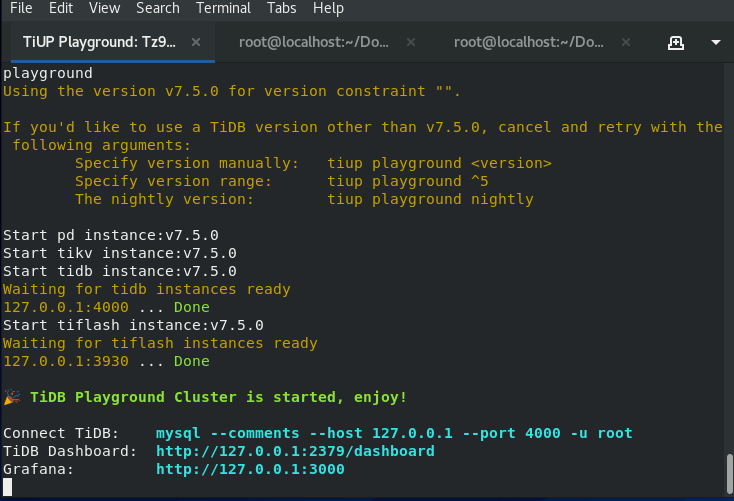The height and width of the screenshot is (501, 734).
Task: Open the Edit menu
Action: (x=61, y=8)
